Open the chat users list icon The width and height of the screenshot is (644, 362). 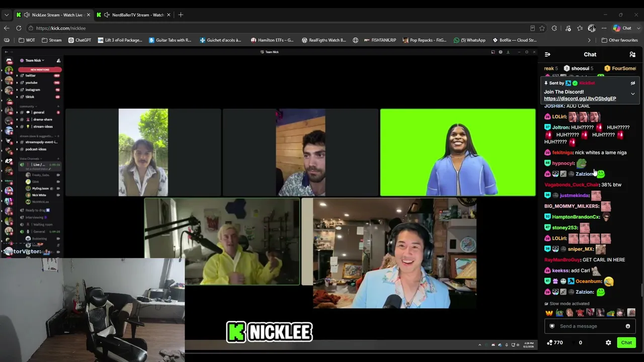point(632,54)
